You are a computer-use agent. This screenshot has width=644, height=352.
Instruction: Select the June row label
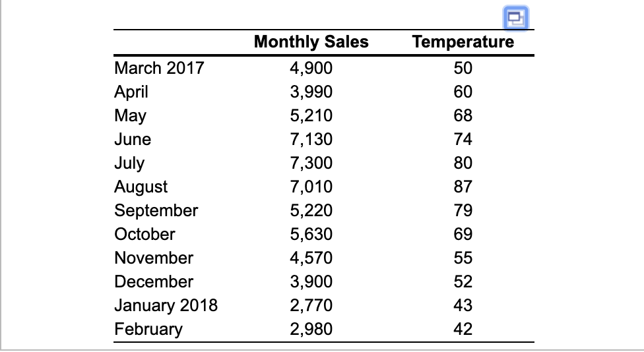(x=133, y=139)
